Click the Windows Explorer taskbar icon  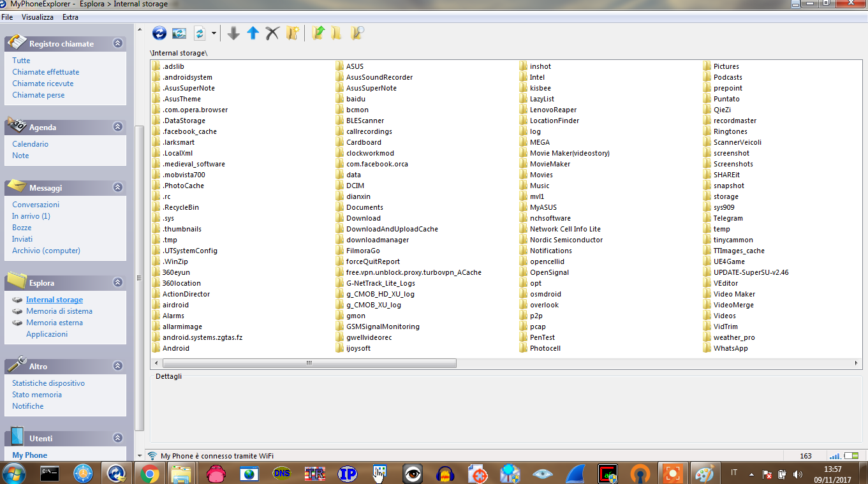pyautogui.click(x=182, y=474)
